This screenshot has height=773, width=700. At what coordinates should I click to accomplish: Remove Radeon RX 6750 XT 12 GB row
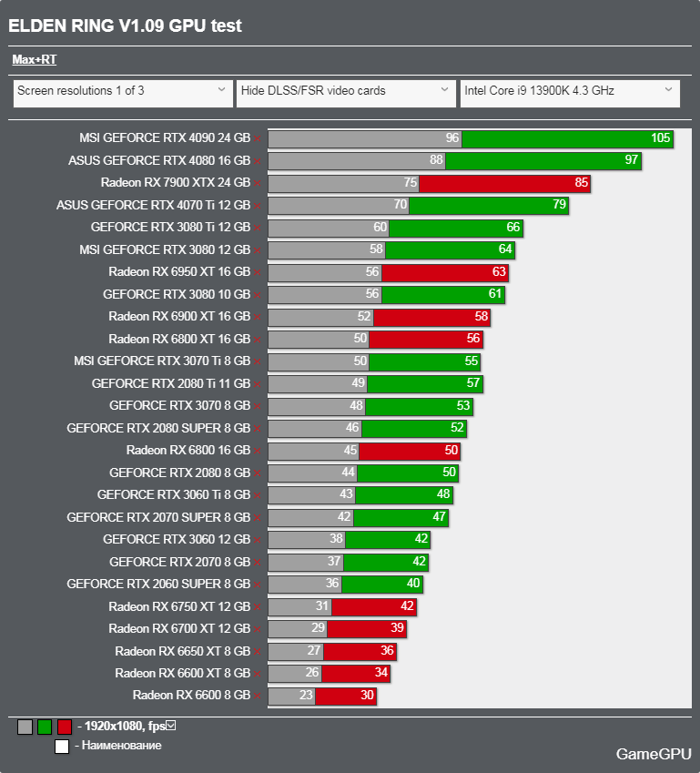pyautogui.click(x=258, y=607)
